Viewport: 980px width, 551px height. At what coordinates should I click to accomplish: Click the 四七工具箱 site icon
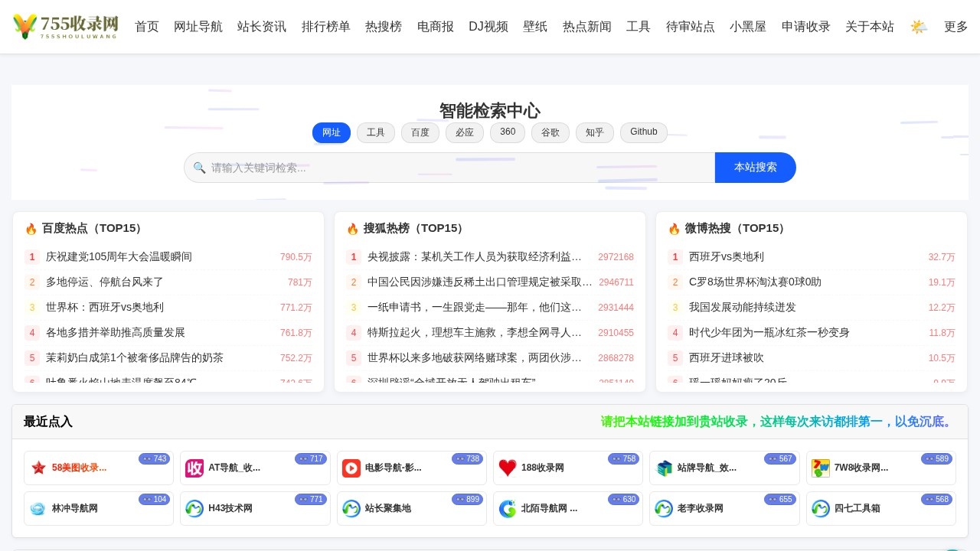821,508
